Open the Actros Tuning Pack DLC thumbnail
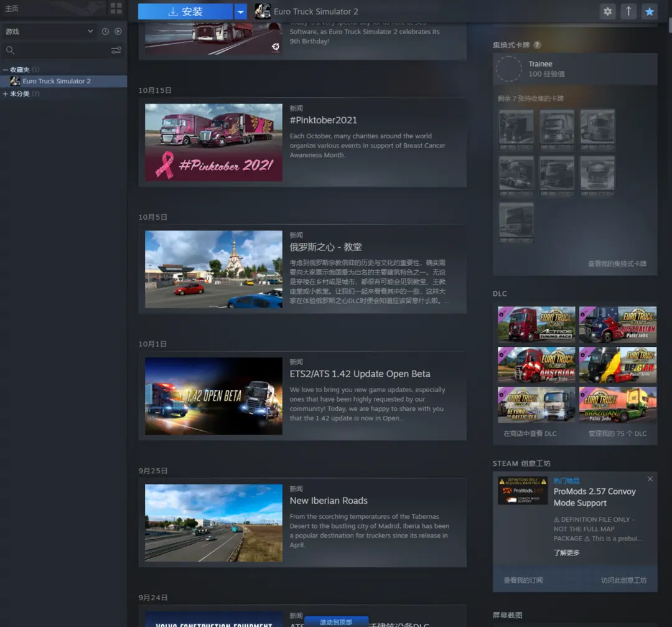The image size is (672, 627). click(x=536, y=324)
